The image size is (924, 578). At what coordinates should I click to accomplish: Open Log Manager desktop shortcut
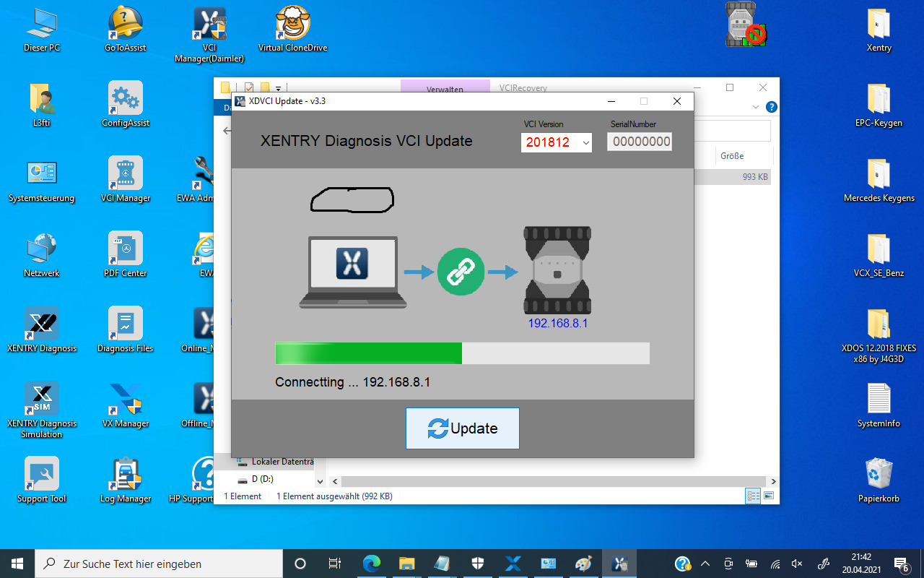[x=126, y=480]
